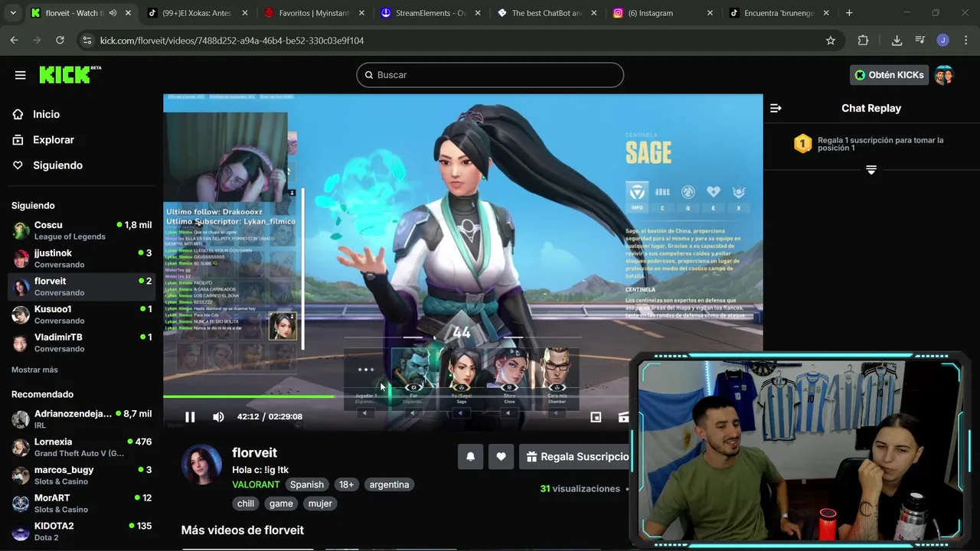Screen dimensions: 980x551
Task: Expand the gift leaderboard chevron
Action: (871, 169)
